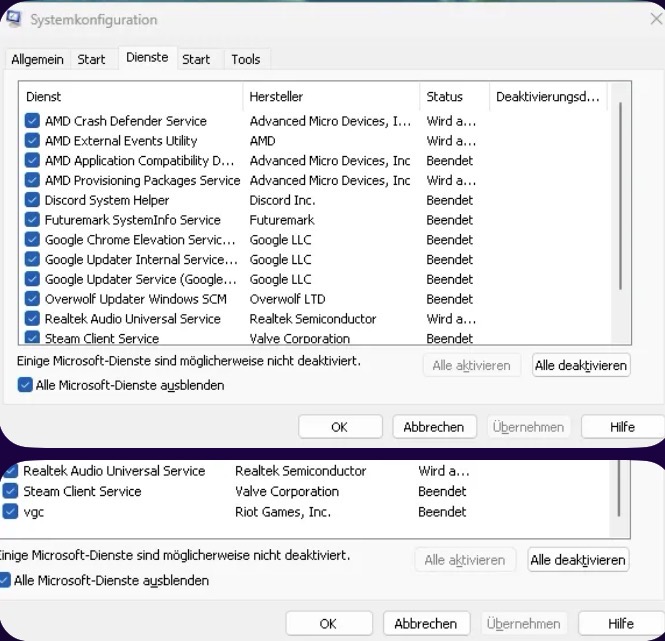Disable the Overwolf Updater Windows SCM checkbox
The image size is (665, 641).
pyautogui.click(x=32, y=299)
